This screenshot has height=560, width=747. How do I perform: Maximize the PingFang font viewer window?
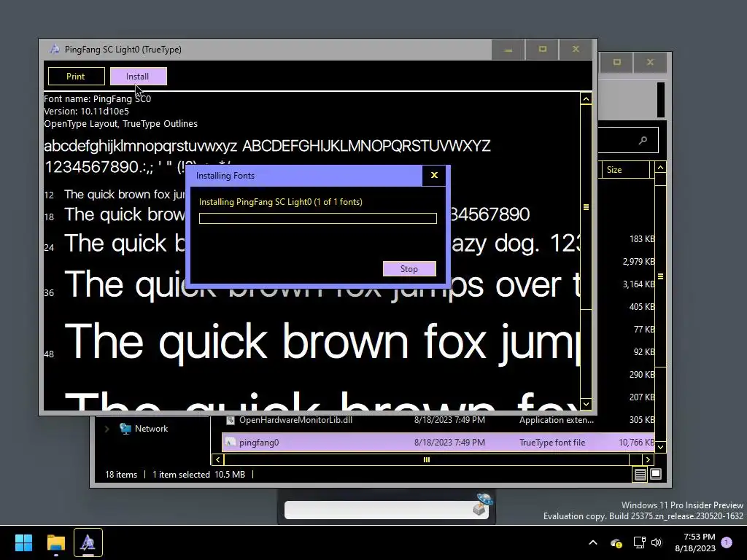click(542, 49)
